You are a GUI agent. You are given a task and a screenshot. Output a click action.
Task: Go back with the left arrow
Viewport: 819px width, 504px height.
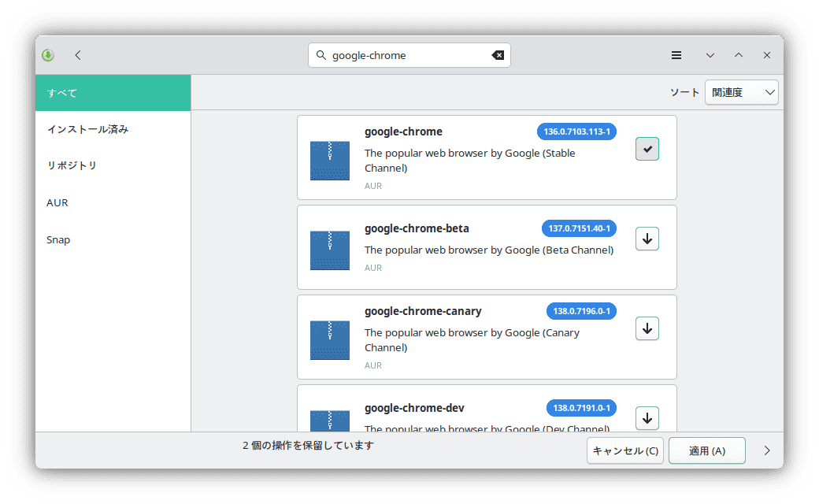coord(78,55)
